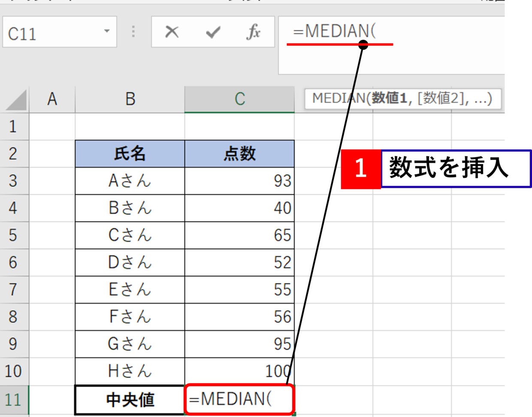Open the Name Box dropdown arrow
The height and width of the screenshot is (417, 532).
point(107,31)
